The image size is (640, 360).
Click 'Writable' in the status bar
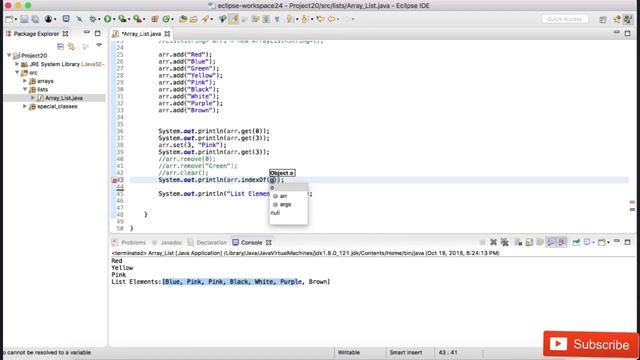(349, 352)
